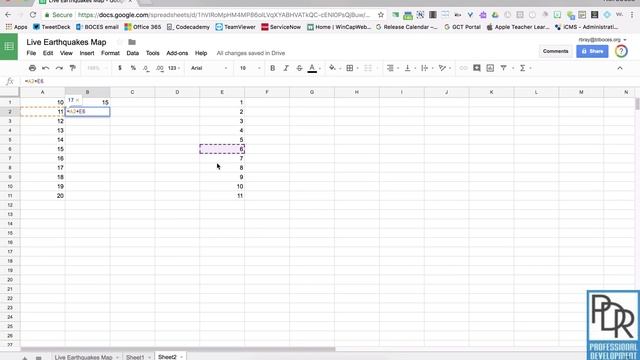Open the Insert menu
Image resolution: width=640 pixels, height=360 pixels.
click(87, 53)
